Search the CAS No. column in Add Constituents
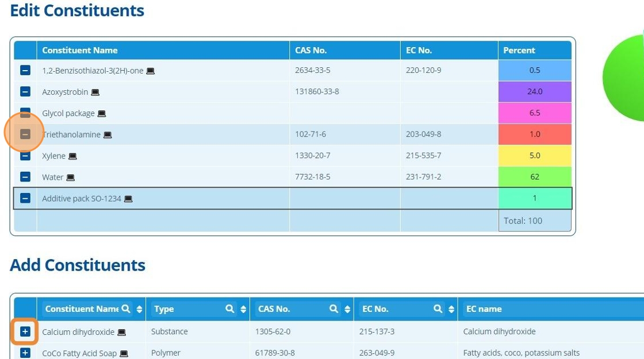 point(334,309)
